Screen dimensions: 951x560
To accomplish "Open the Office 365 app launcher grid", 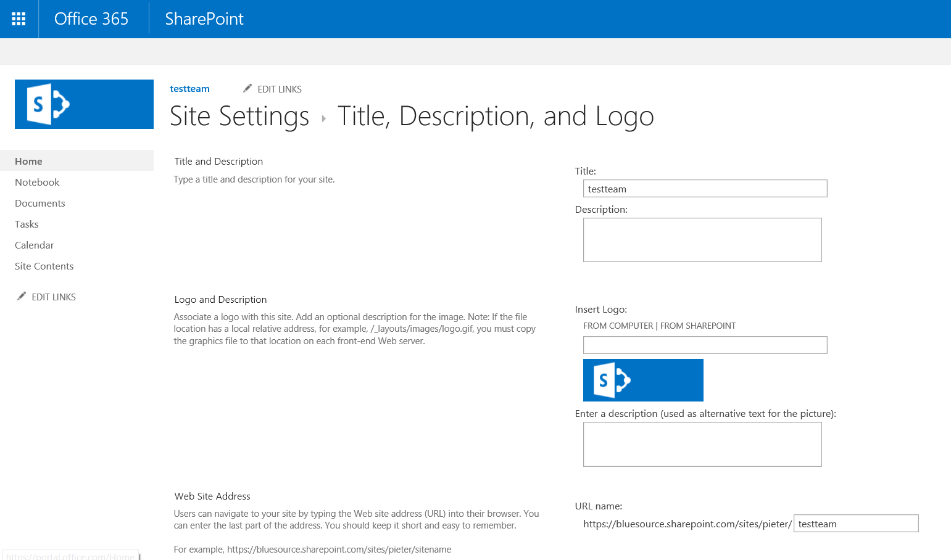I will [19, 19].
